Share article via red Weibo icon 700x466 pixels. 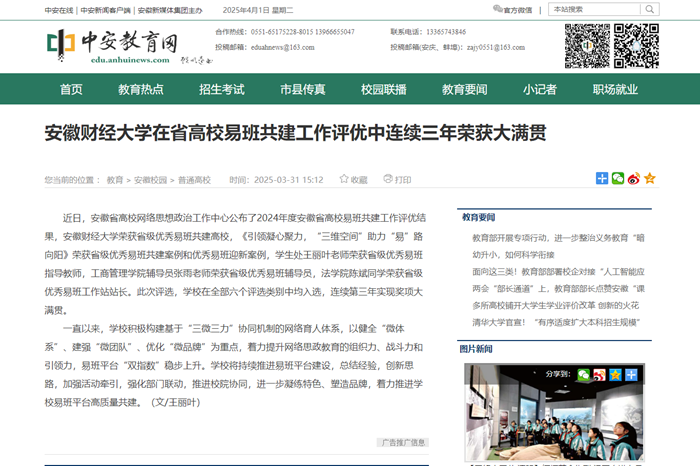click(634, 178)
